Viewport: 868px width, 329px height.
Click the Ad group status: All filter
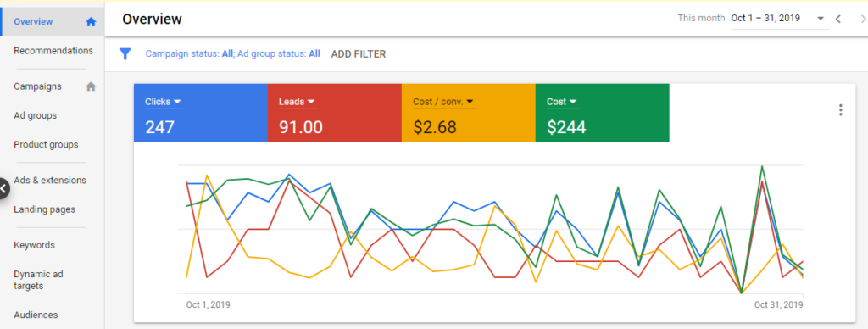click(278, 54)
